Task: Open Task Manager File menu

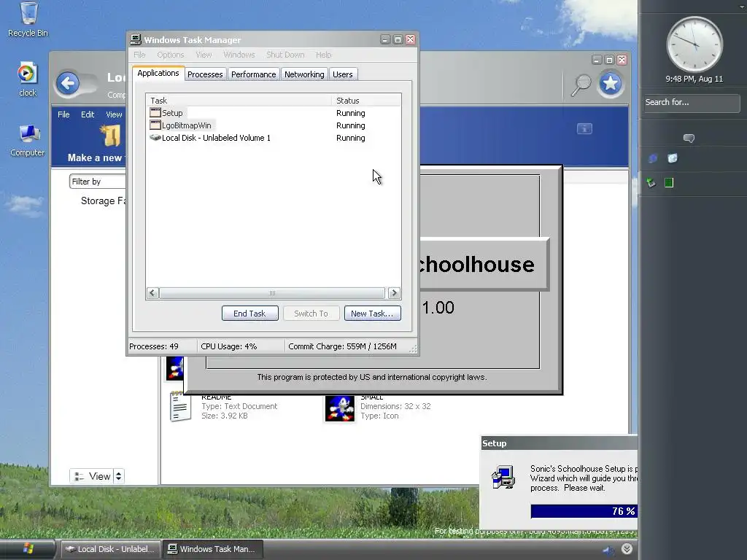Action: (139, 55)
